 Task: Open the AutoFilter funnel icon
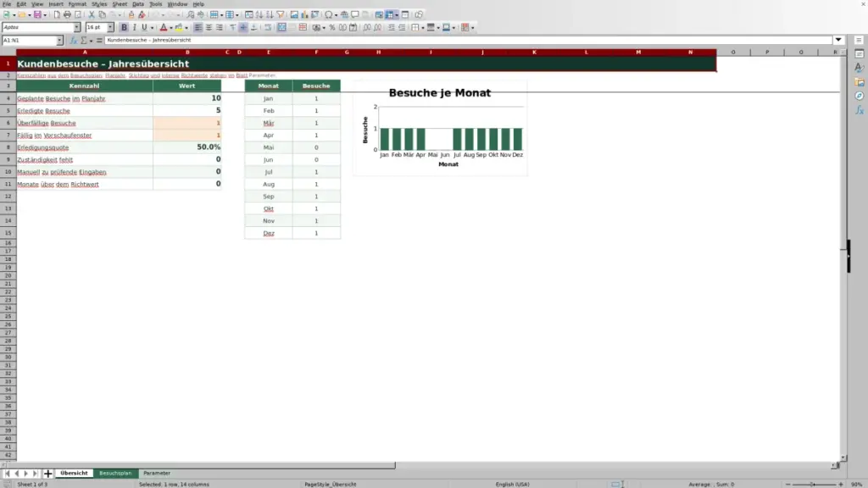tap(281, 14)
